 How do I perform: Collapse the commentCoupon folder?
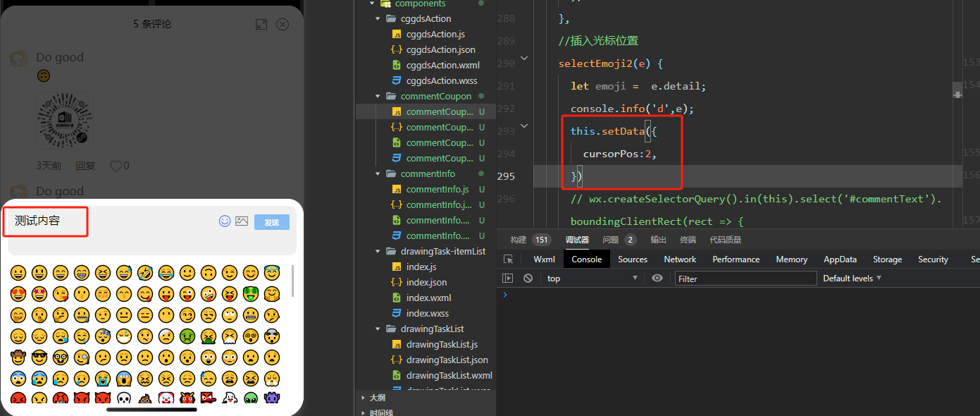pos(378,96)
